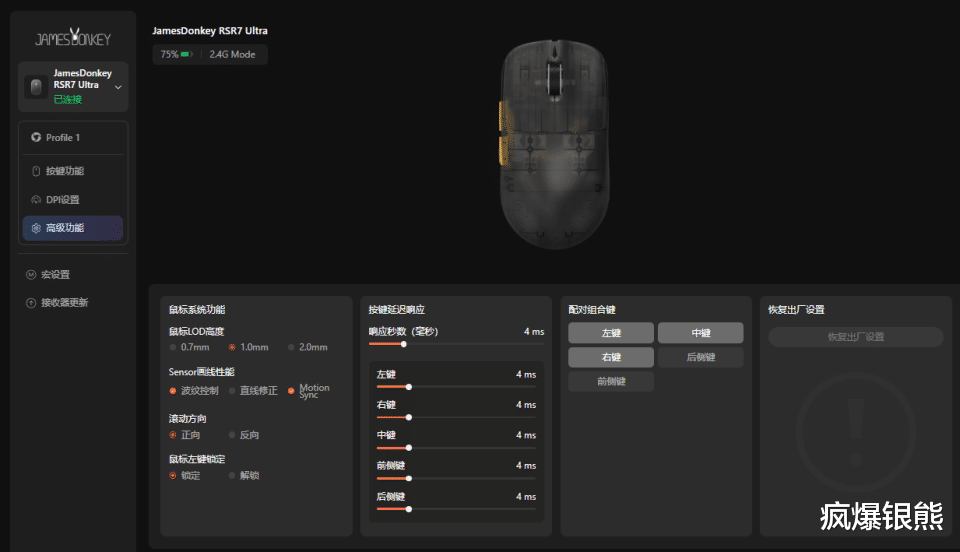Adjust the 右键 delay slider
Viewport: 960px width, 552px height.
tap(456, 417)
